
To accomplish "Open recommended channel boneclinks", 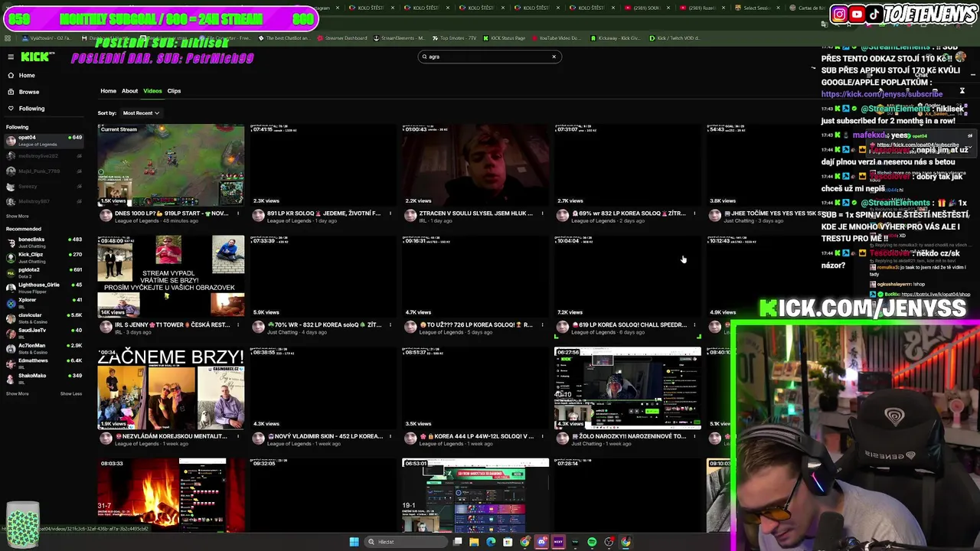I will click(x=44, y=243).
